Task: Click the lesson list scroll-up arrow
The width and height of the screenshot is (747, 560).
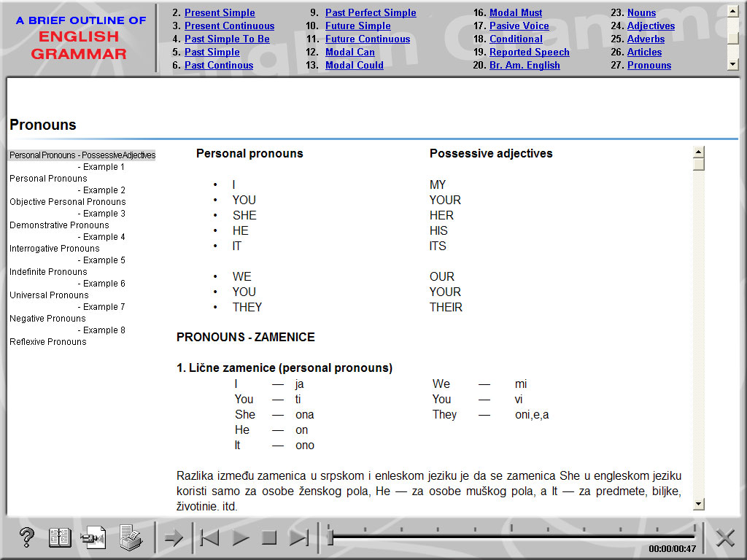Action: [735, 9]
